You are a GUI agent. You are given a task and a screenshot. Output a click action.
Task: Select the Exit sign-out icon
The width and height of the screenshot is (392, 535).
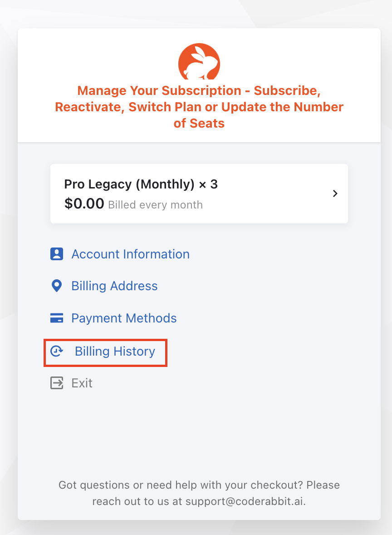click(56, 383)
